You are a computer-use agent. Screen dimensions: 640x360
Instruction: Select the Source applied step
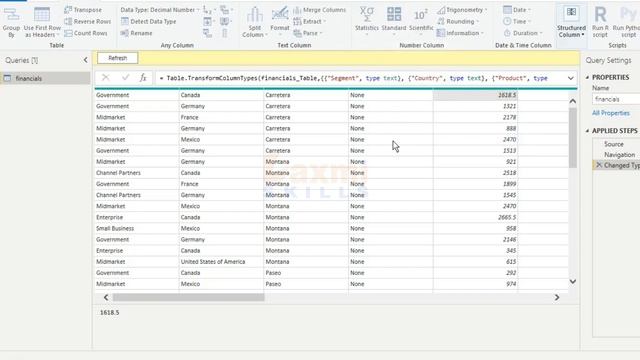(x=613, y=144)
